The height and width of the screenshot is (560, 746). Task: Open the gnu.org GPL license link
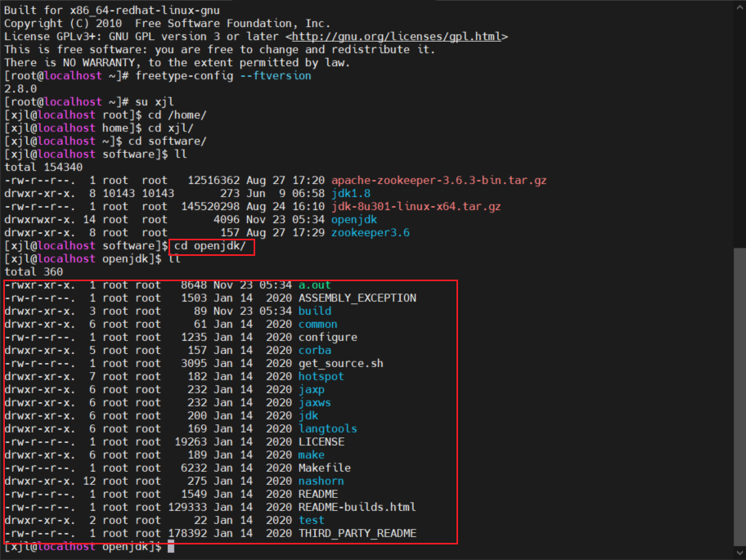coord(396,37)
